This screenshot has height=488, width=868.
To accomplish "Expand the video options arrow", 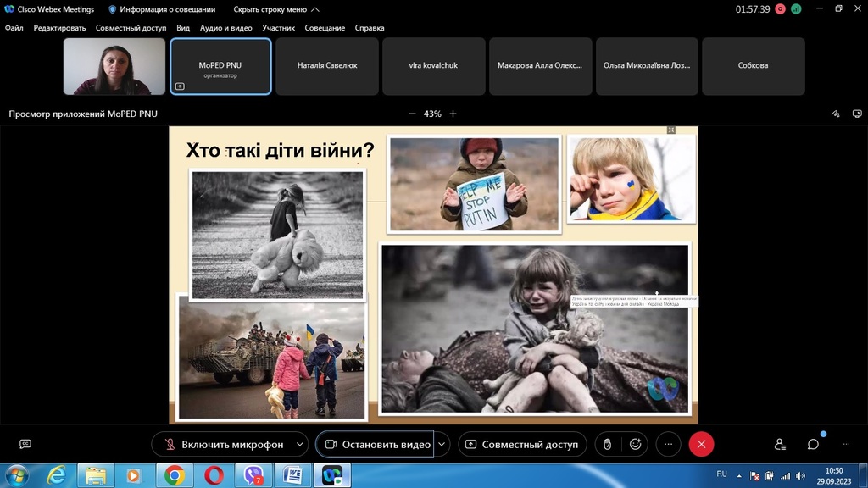I will tap(442, 444).
